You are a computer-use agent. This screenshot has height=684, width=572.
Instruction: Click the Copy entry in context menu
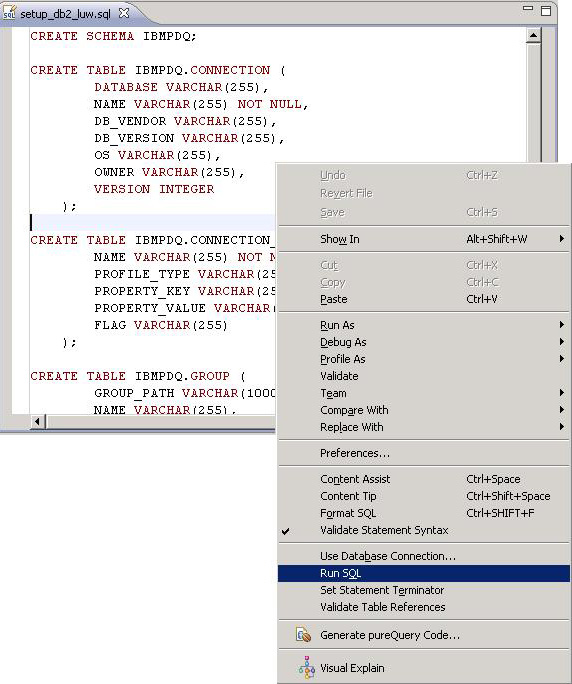pyautogui.click(x=424, y=282)
